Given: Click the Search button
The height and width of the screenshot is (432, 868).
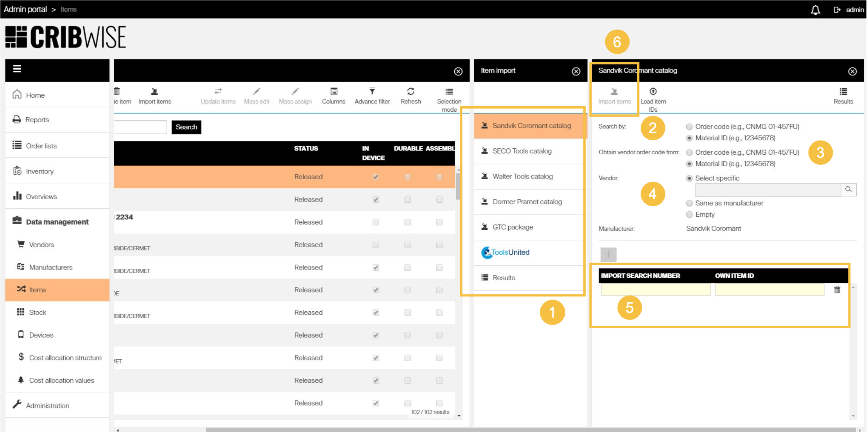Looking at the screenshot, I should point(187,127).
